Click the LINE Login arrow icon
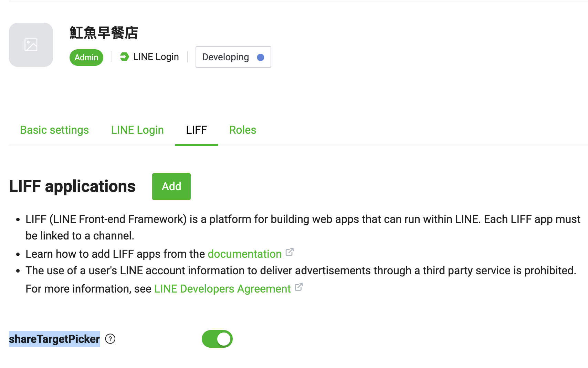 (124, 57)
